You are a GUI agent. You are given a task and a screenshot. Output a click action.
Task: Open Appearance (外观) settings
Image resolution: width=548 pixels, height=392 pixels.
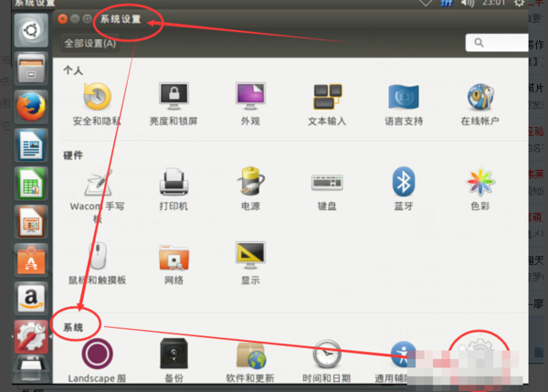[x=250, y=104]
